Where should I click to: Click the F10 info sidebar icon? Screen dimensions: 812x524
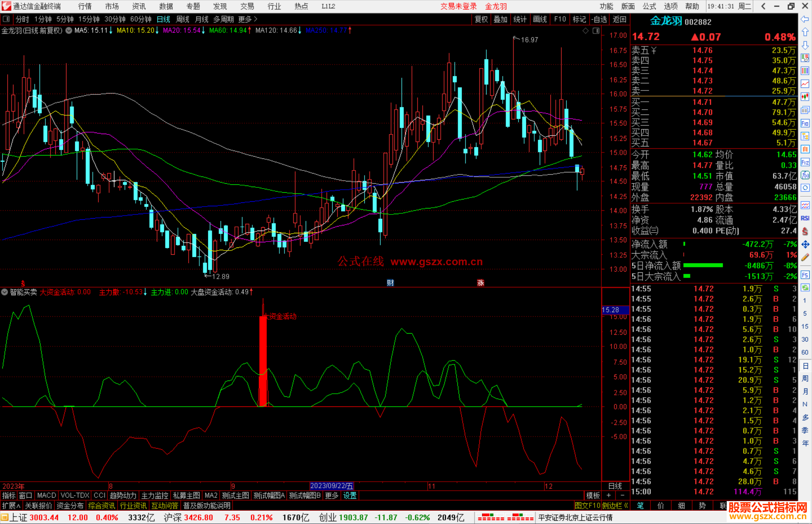805,123
